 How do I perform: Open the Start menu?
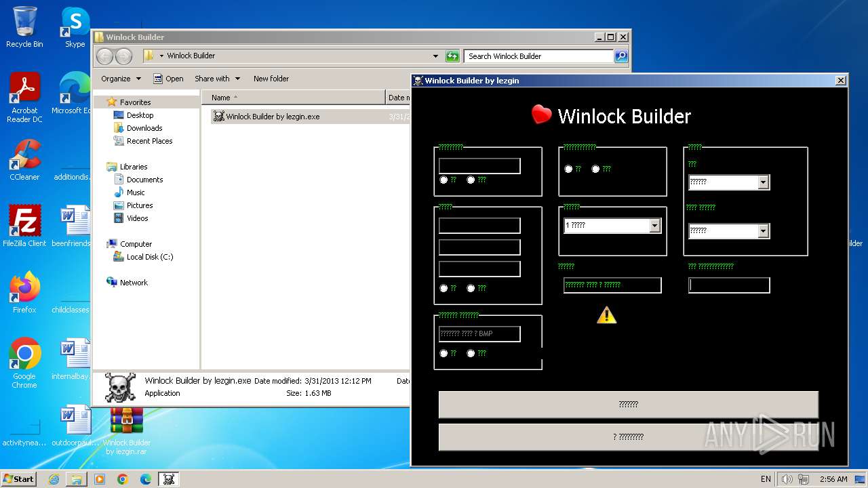click(x=19, y=479)
